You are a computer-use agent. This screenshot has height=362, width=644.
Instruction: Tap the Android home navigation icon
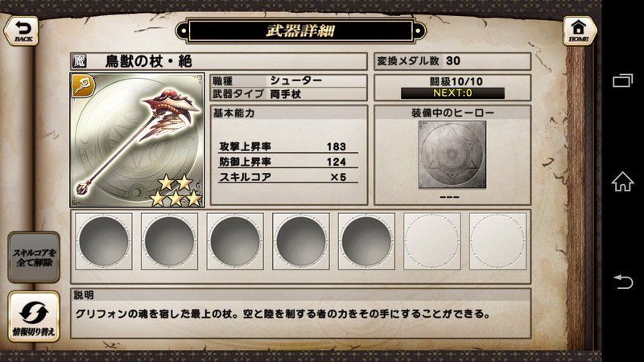(622, 182)
